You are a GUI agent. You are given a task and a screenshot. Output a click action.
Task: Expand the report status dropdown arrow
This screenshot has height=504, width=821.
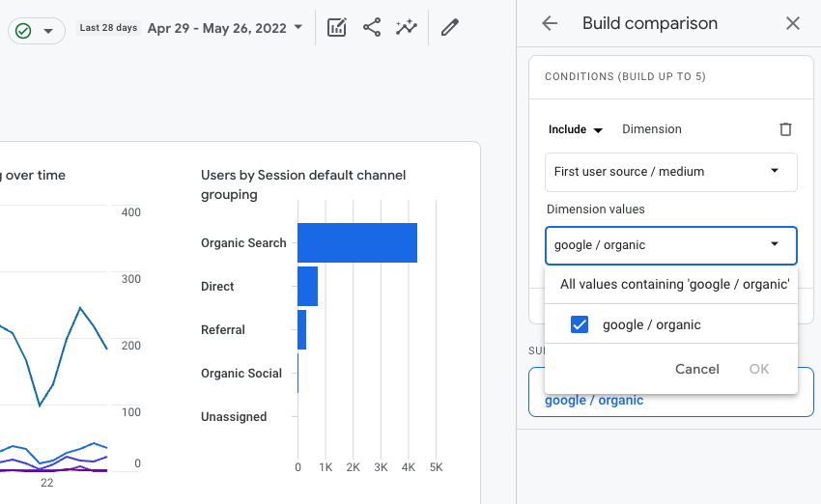tap(48, 31)
